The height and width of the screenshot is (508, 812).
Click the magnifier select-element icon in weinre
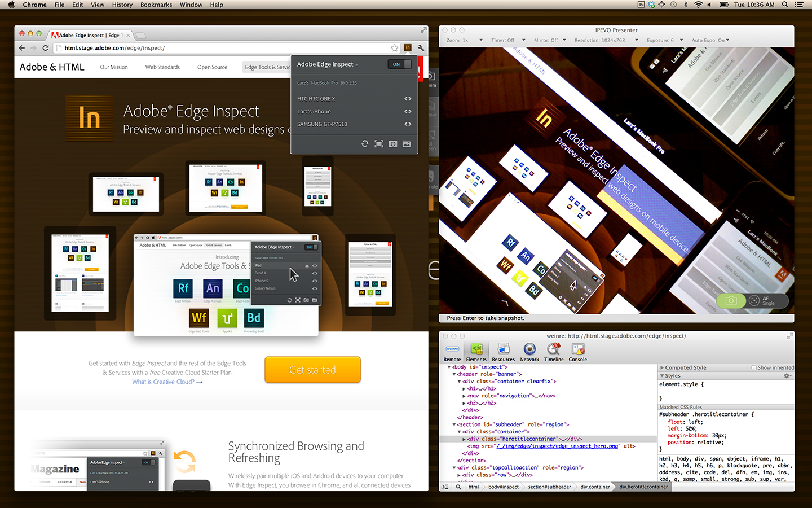[458, 487]
